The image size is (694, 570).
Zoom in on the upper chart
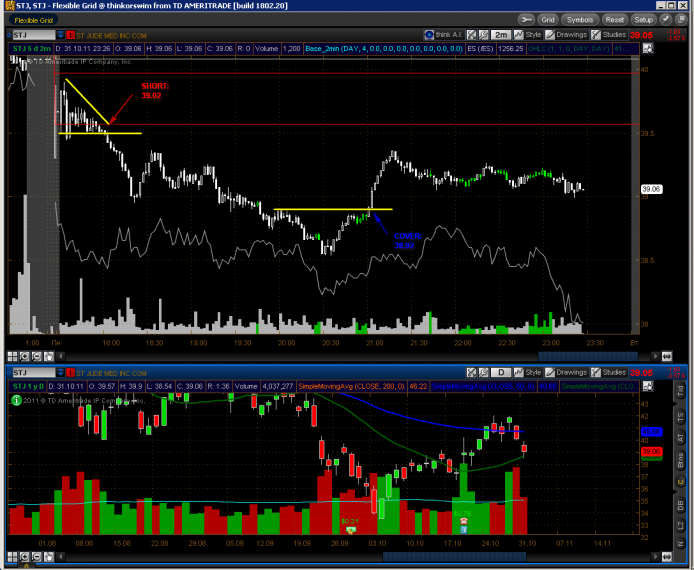[24, 356]
